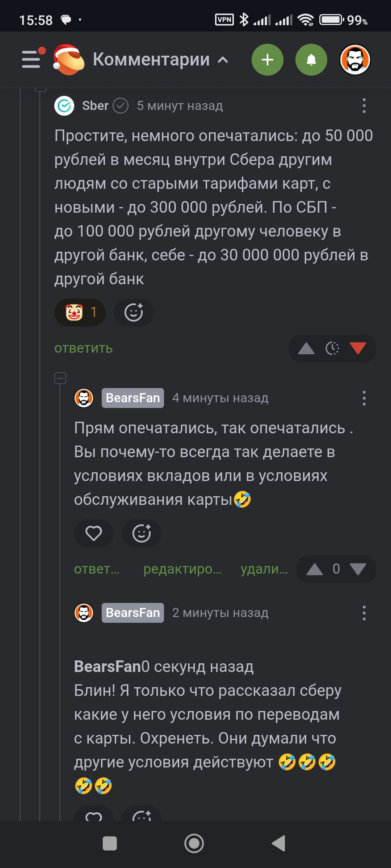The height and width of the screenshot is (868, 391).
Task: Collapse the reply thread under Sber's comment
Action: [x=60, y=378]
